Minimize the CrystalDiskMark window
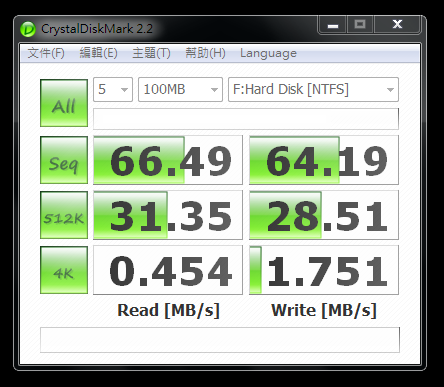The height and width of the screenshot is (387, 444). pyautogui.click(x=333, y=25)
